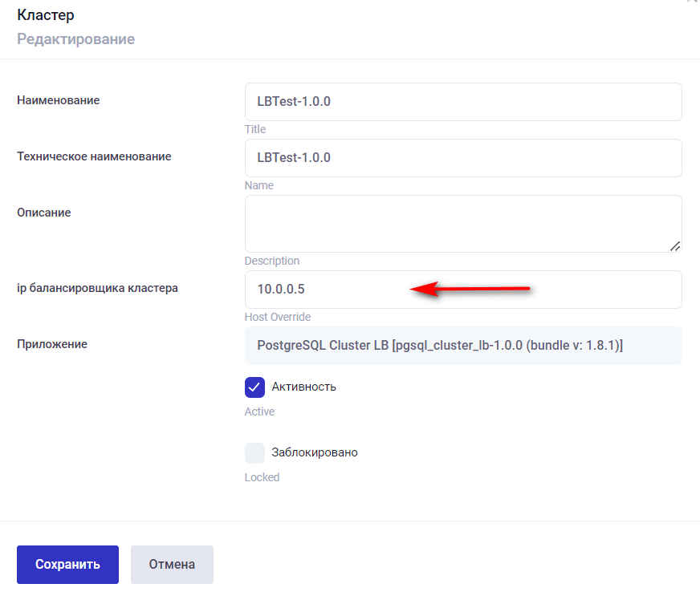Screen dimensions: 700x600
Task: Click the Host Override hint text
Action: (277, 318)
